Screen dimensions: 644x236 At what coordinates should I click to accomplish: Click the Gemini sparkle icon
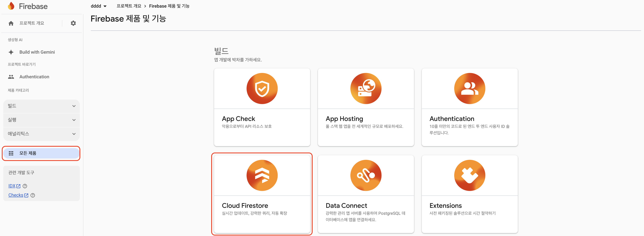(x=11, y=52)
